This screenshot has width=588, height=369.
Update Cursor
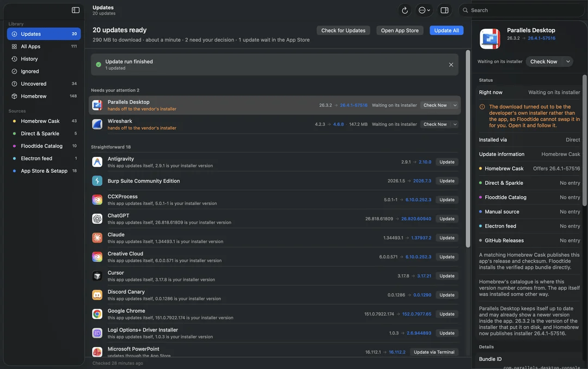point(447,276)
